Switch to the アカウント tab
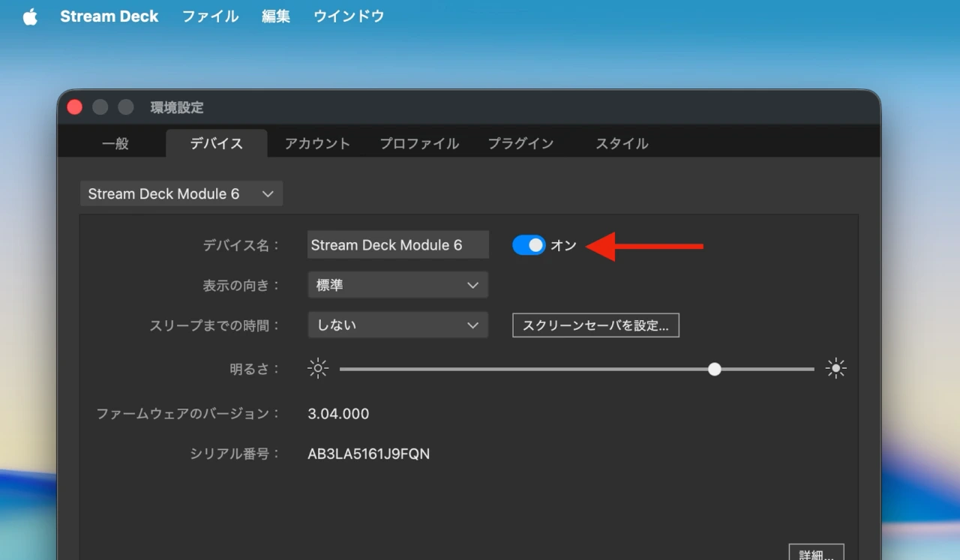 click(x=317, y=143)
